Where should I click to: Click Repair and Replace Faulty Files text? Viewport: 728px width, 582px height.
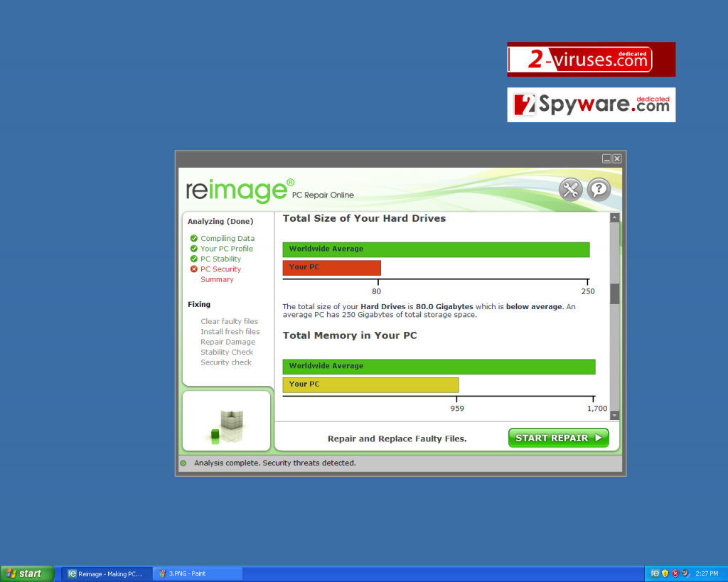[397, 438]
